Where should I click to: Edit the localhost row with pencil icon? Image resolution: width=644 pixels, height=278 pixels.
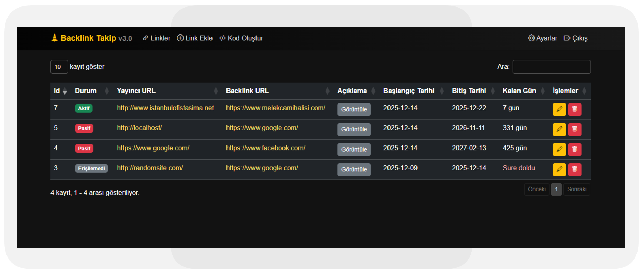click(x=559, y=129)
